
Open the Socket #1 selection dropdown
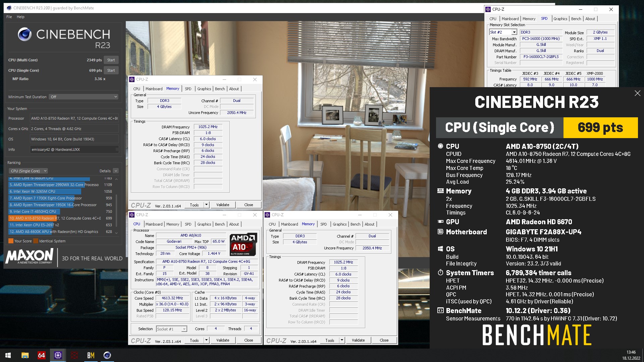point(171,329)
